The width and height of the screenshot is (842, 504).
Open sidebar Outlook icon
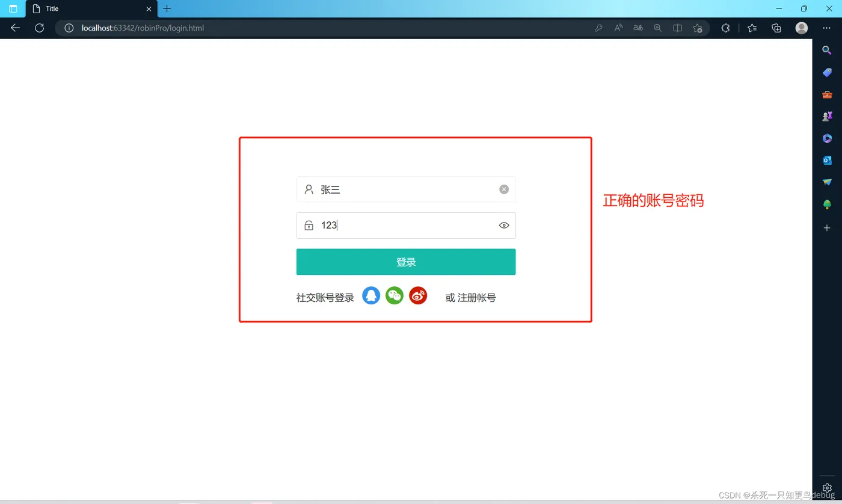(827, 160)
